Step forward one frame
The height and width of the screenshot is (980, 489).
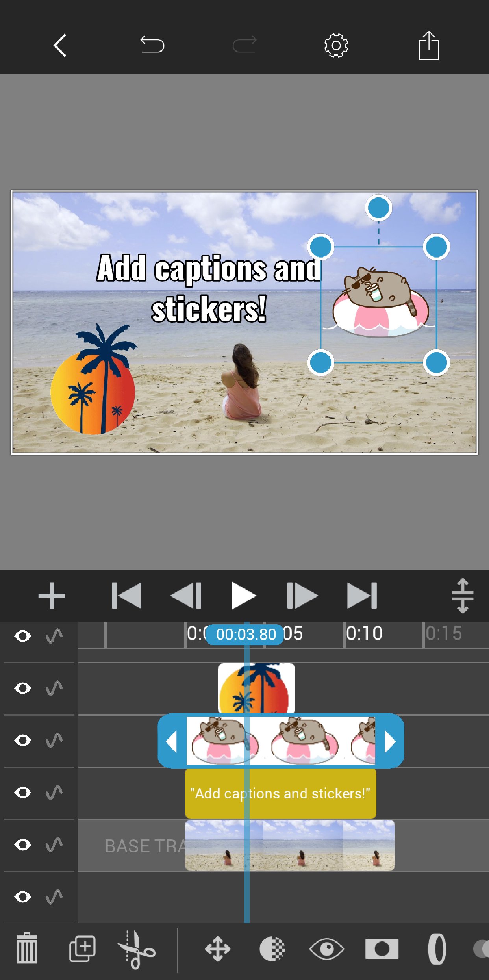pos(302,596)
